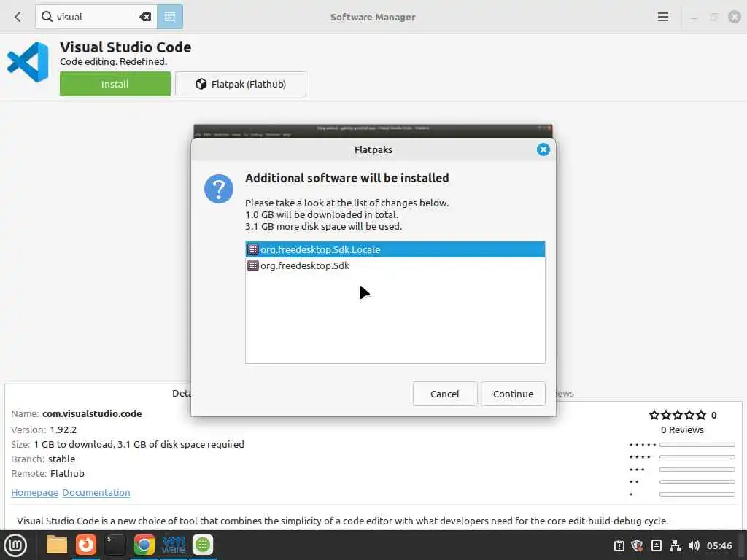The height and width of the screenshot is (560, 747).
Task: Go back with the back arrow
Action: tap(18, 17)
